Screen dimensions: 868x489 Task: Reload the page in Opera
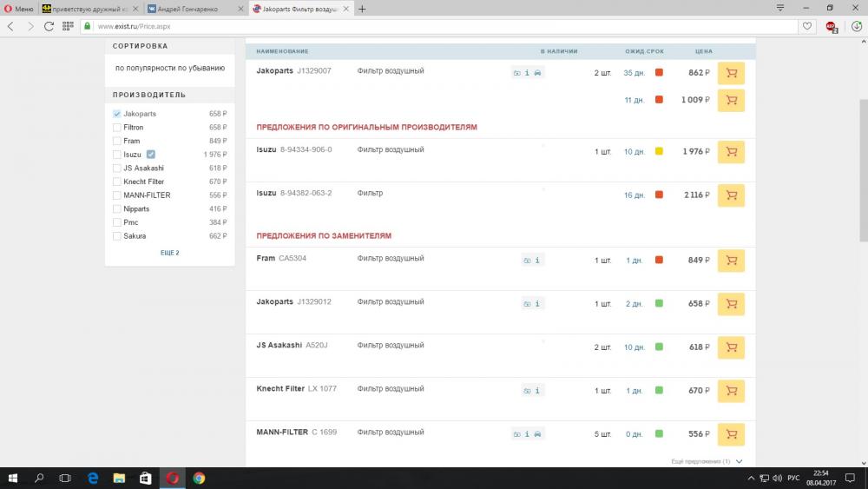coord(49,26)
